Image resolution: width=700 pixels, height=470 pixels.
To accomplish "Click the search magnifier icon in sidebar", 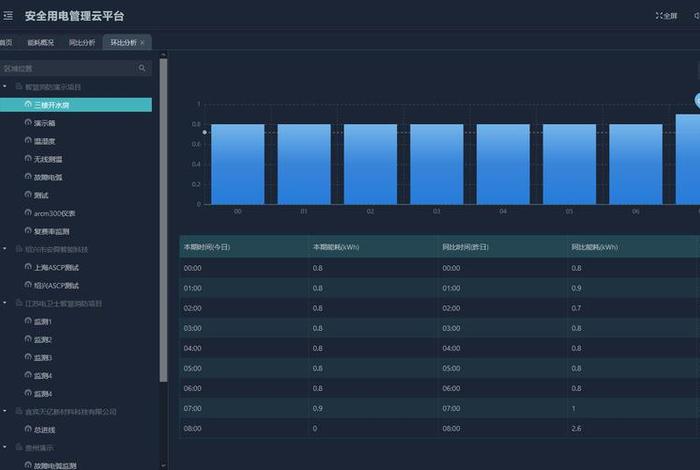I will [142, 69].
